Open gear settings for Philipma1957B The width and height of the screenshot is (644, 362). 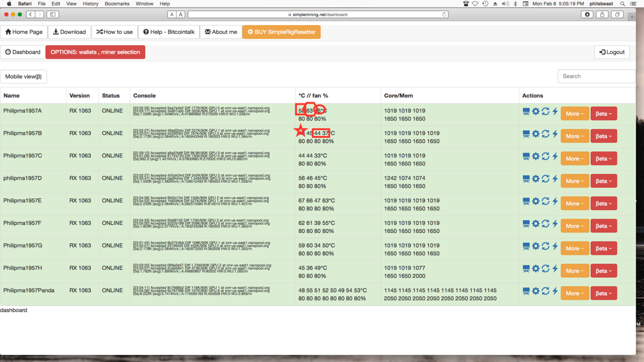click(x=536, y=134)
